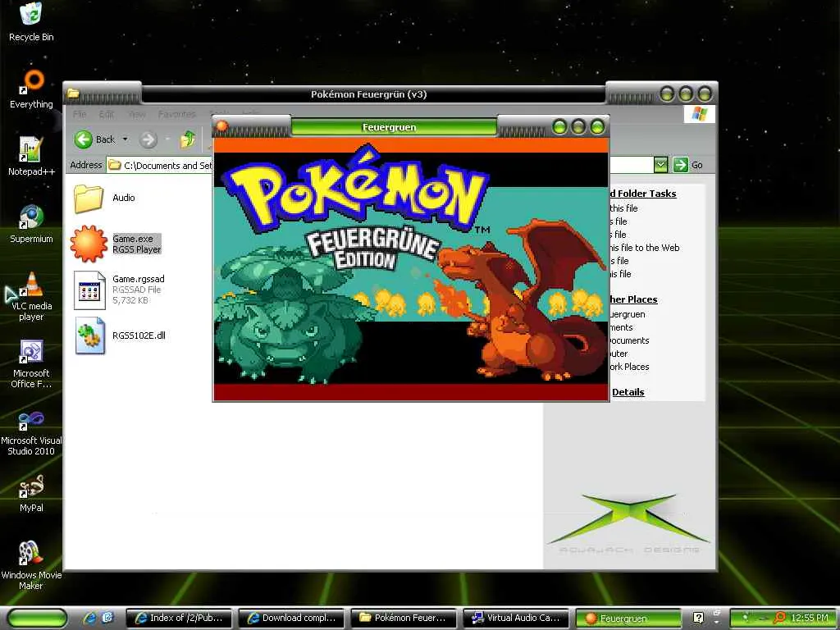Collapse the Other Places section

coord(633,300)
